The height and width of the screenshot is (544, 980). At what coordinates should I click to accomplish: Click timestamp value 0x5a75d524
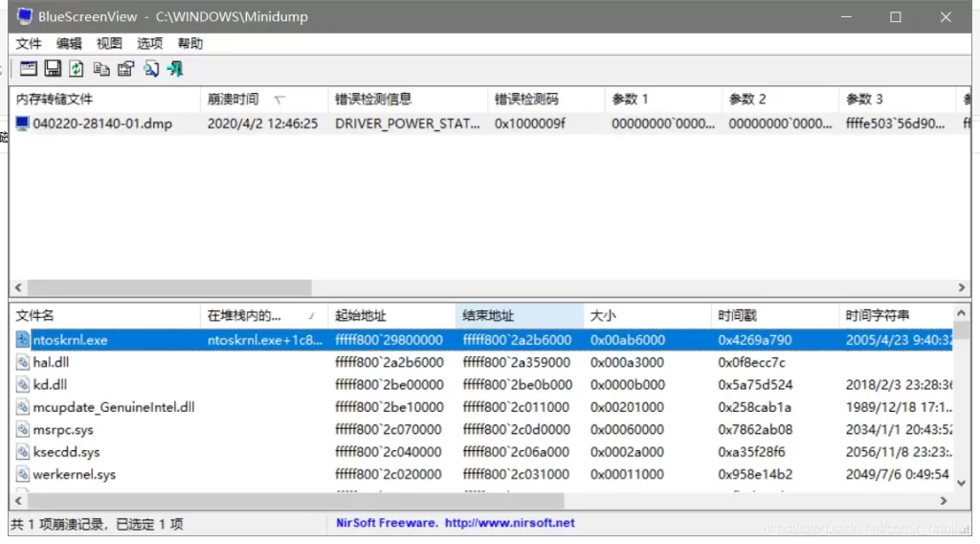[755, 385]
